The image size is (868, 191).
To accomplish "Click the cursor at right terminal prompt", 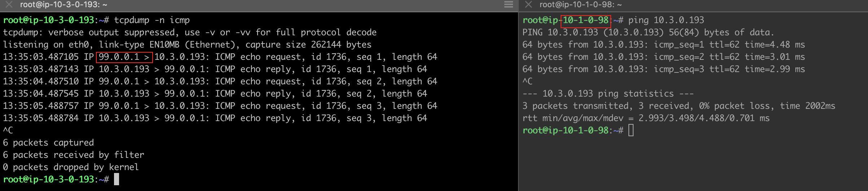I will pyautogui.click(x=631, y=130).
